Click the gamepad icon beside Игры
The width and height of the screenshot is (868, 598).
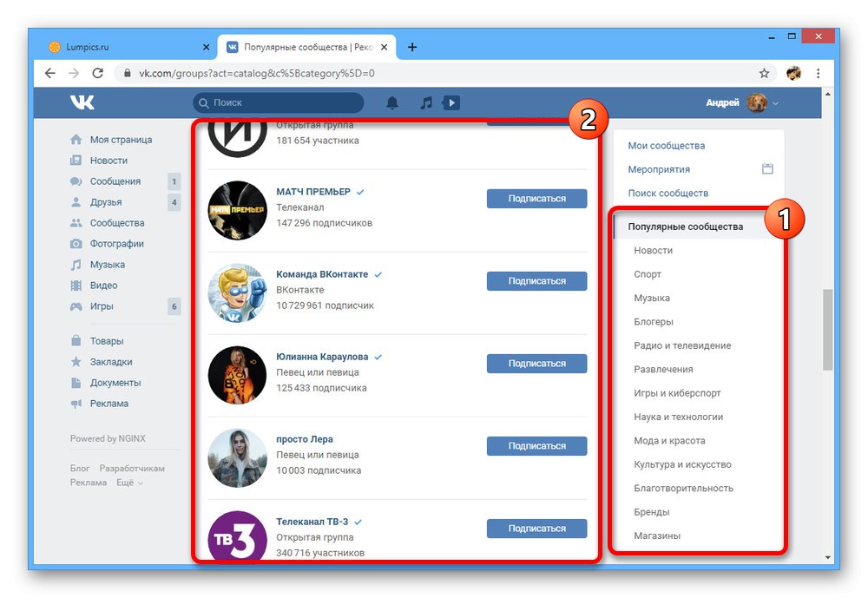(76, 306)
